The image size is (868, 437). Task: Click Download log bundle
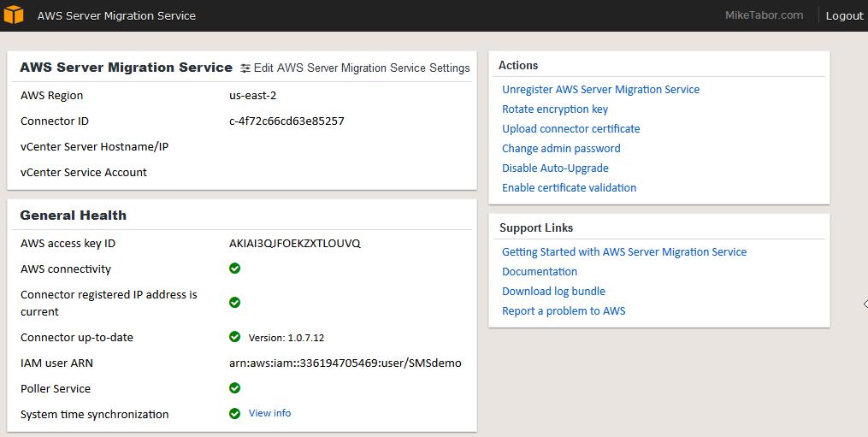(x=553, y=292)
